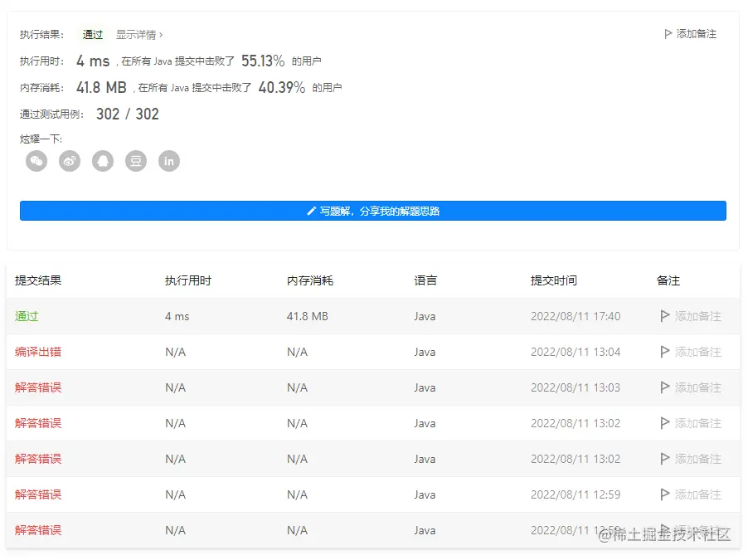Click the 语言 column header
Image resolution: width=748 pixels, height=560 pixels.
pyautogui.click(x=425, y=280)
